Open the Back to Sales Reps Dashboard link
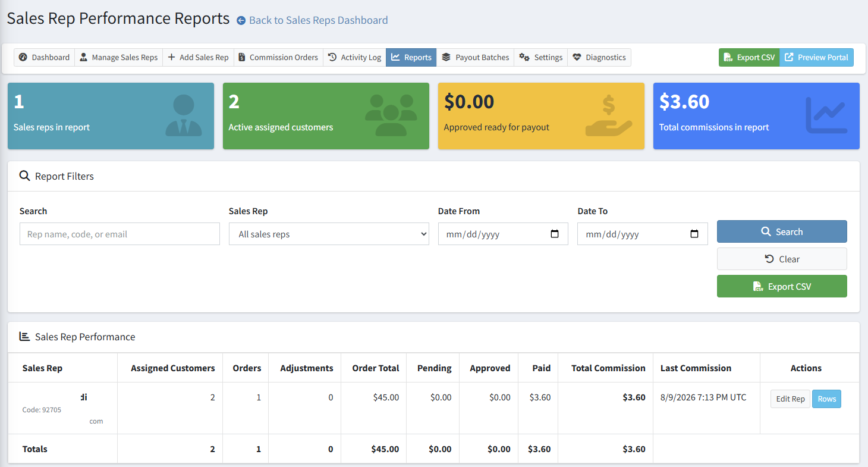The width and height of the screenshot is (868, 467). [318, 20]
